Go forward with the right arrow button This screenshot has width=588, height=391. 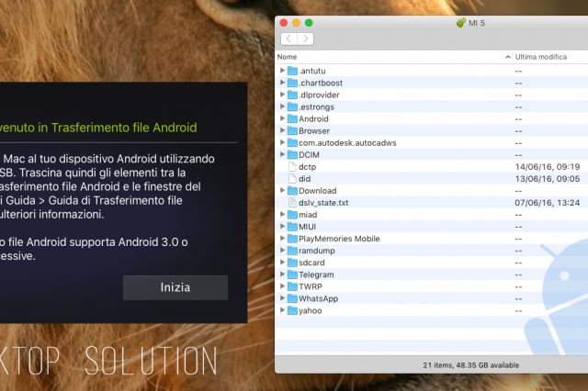pos(306,39)
